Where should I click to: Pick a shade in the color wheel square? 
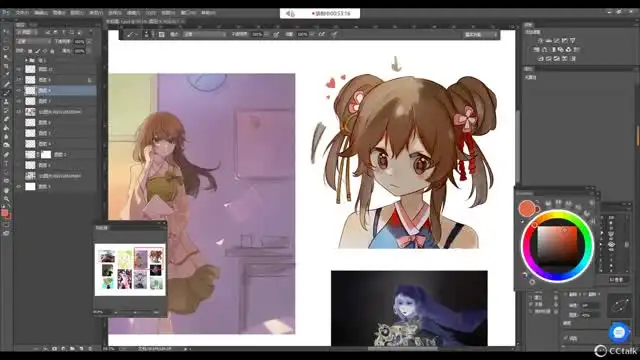click(558, 246)
